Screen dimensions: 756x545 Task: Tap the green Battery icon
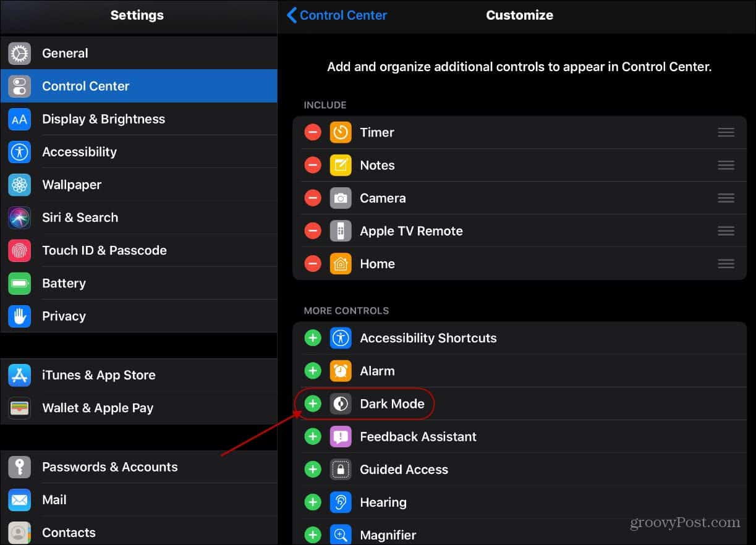pyautogui.click(x=19, y=283)
